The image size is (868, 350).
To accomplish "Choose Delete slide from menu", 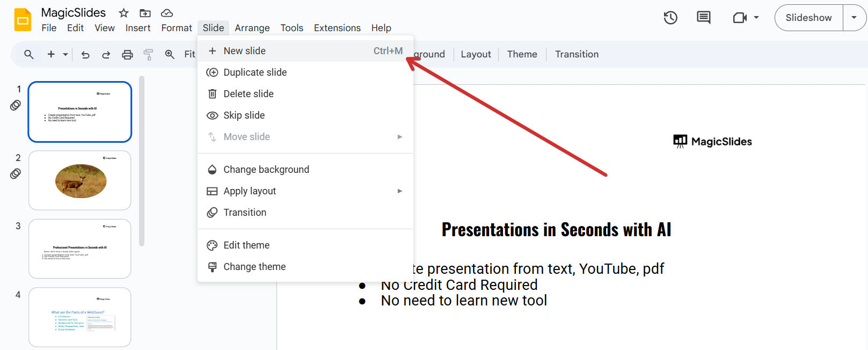I will click(x=305, y=94).
